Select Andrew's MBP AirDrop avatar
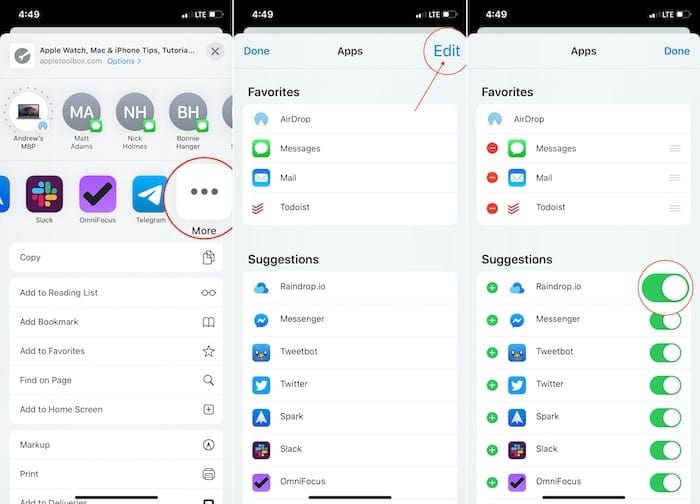 click(x=28, y=112)
